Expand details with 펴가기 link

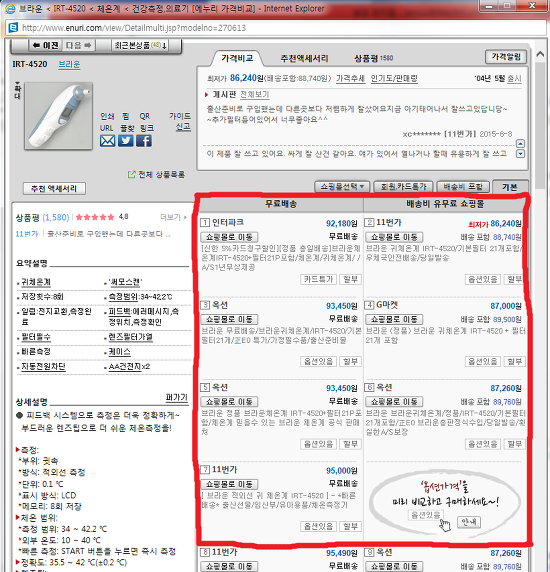pos(177,397)
